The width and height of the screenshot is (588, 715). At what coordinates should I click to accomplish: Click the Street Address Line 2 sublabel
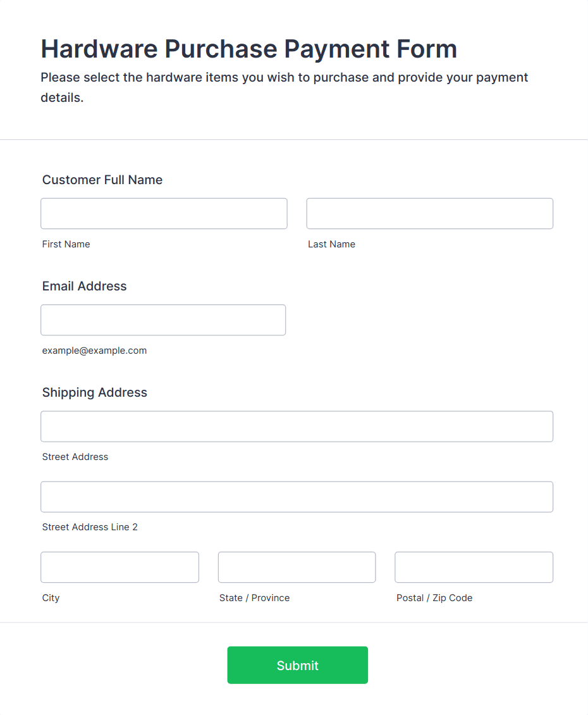pos(90,527)
